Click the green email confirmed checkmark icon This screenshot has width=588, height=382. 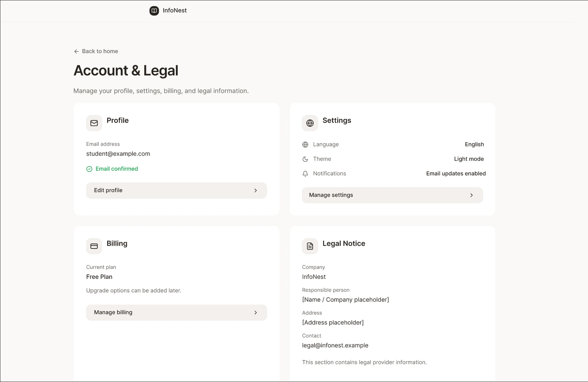point(89,169)
